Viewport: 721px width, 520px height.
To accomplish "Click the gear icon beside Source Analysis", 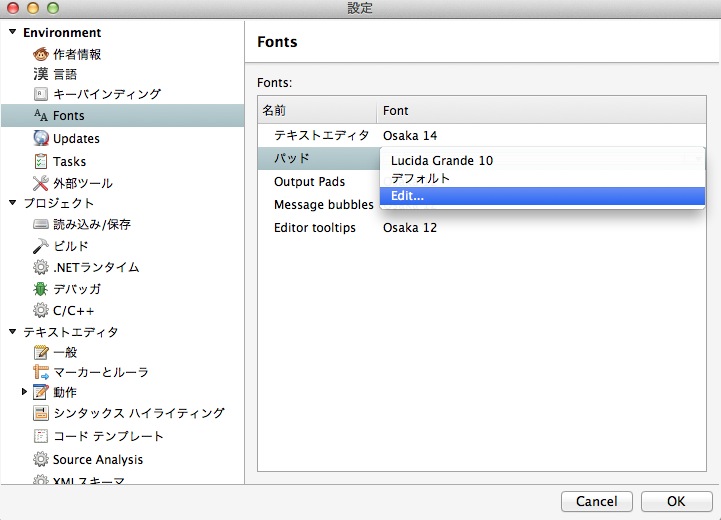I will (40, 459).
